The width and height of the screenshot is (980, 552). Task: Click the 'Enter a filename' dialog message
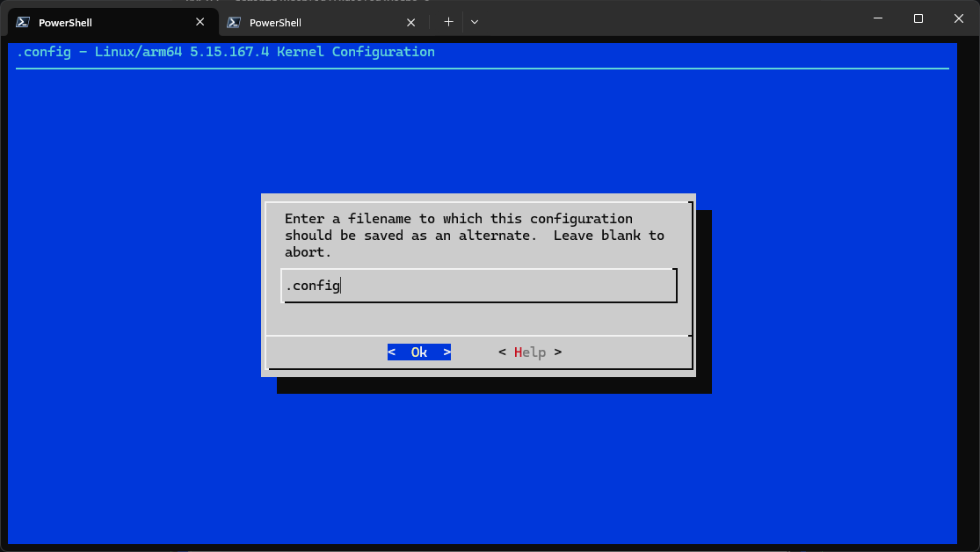(458, 219)
